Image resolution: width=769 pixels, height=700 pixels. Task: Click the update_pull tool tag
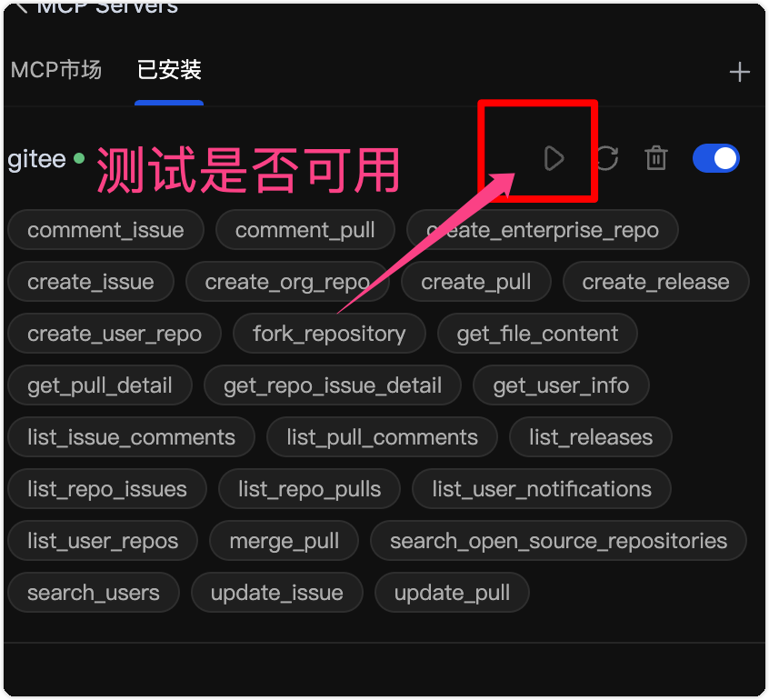(x=452, y=593)
